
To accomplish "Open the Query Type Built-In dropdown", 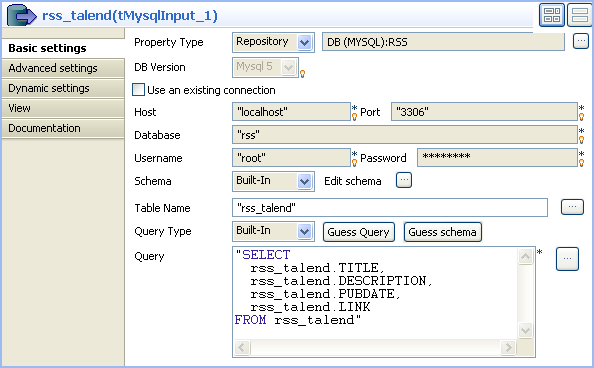I will pyautogui.click(x=273, y=231).
